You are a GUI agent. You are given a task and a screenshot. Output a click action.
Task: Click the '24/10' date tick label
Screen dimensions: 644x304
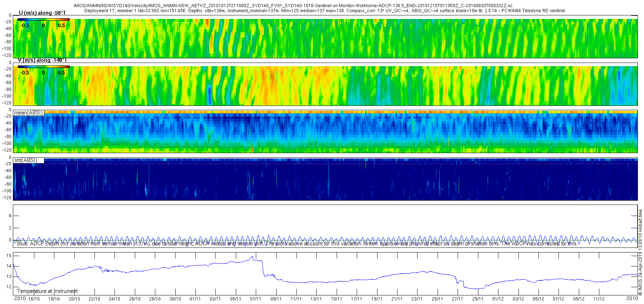click(114, 299)
